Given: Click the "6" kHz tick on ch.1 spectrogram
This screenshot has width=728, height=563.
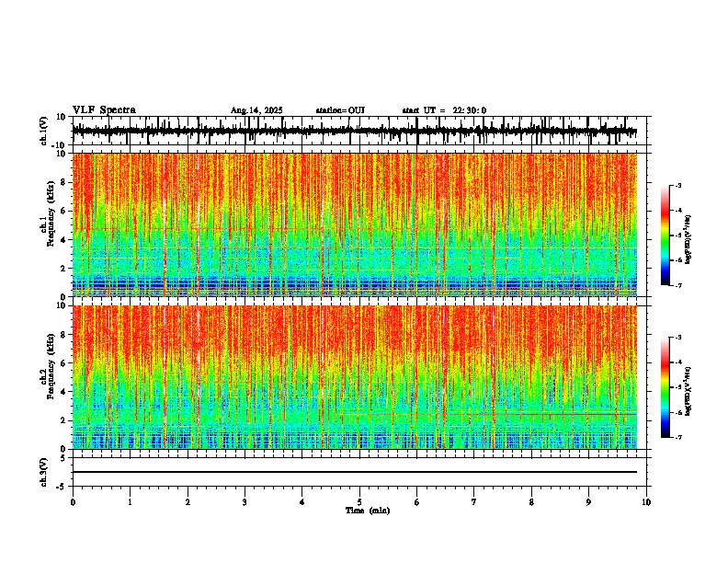Looking at the screenshot, I should point(64,211).
